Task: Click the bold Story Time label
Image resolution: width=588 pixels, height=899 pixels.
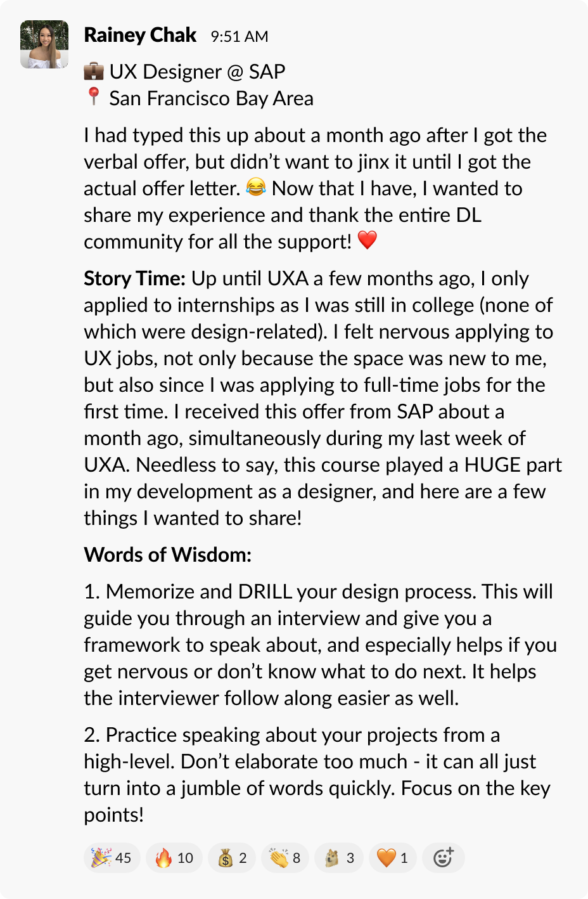Action: [x=134, y=278]
